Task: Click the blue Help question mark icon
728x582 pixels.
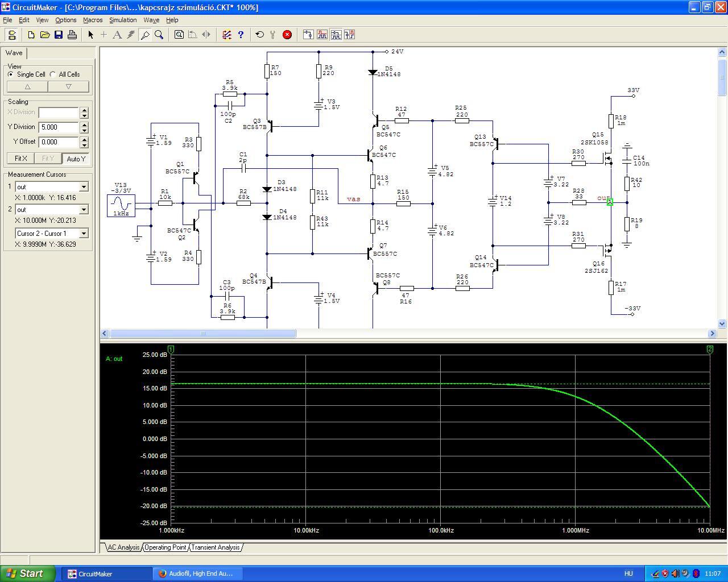Action: (x=241, y=35)
